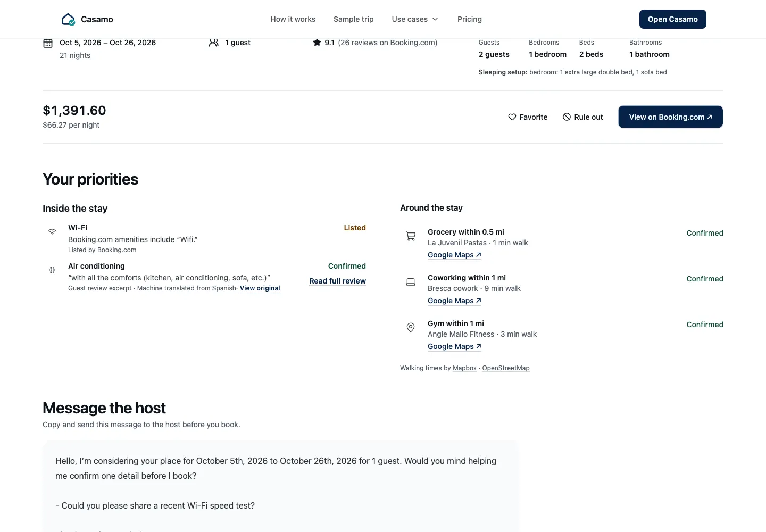Click the "Confirmed" status for Grocery
766x532 pixels.
click(x=705, y=233)
